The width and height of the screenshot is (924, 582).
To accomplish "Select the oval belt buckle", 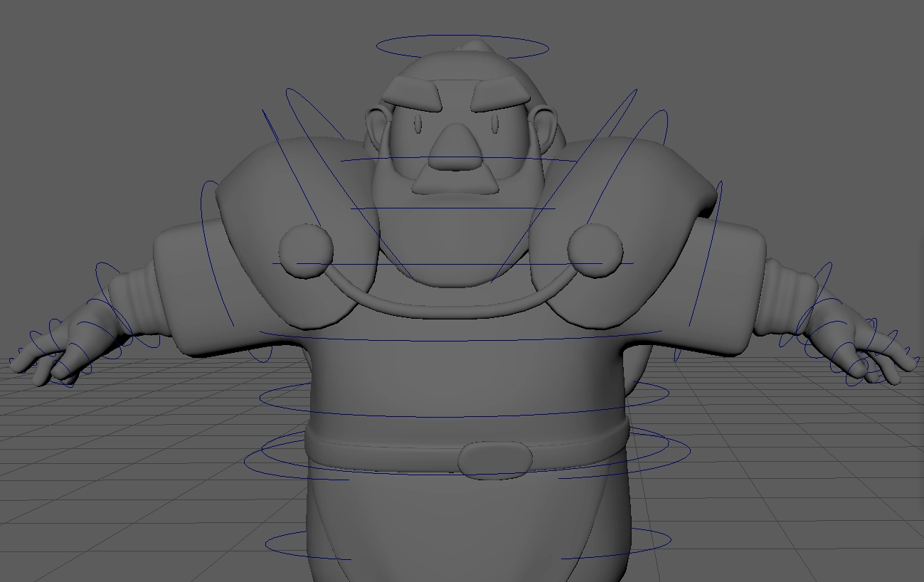I will pos(494,459).
